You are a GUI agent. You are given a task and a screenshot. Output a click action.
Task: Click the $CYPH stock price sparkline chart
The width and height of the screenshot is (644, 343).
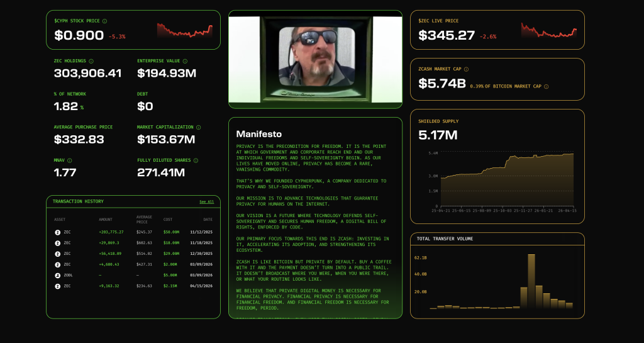(x=185, y=31)
